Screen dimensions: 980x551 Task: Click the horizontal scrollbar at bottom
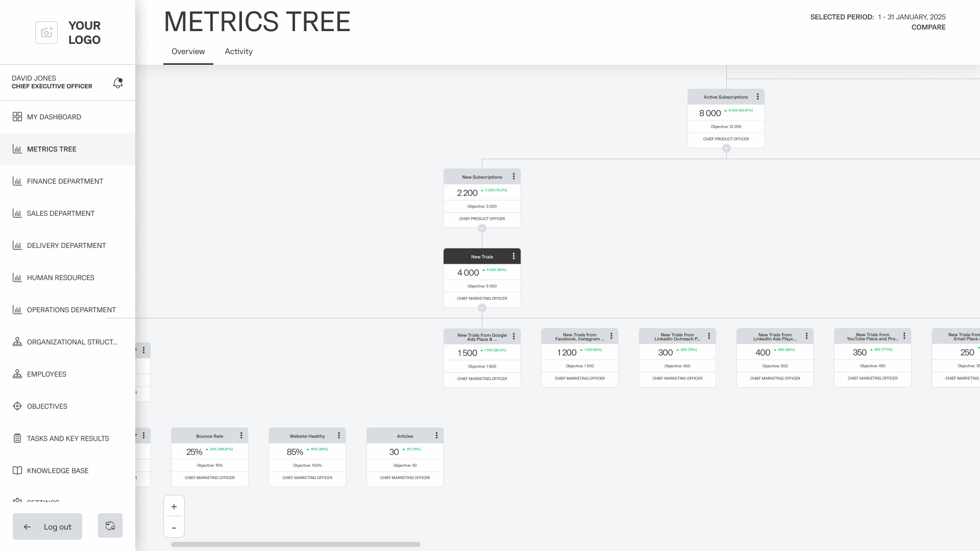coord(296,544)
